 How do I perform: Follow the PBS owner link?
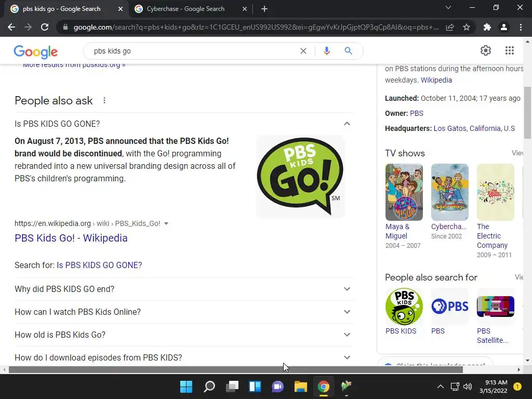tap(416, 113)
